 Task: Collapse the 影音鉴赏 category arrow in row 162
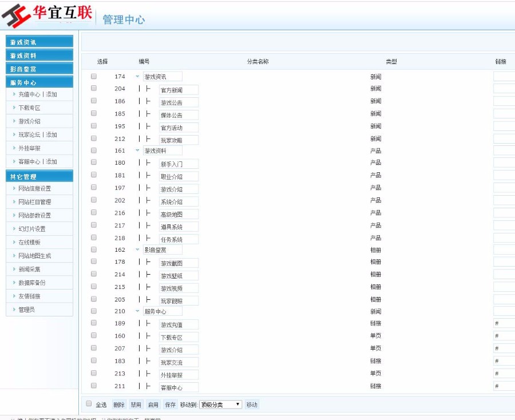(137, 249)
